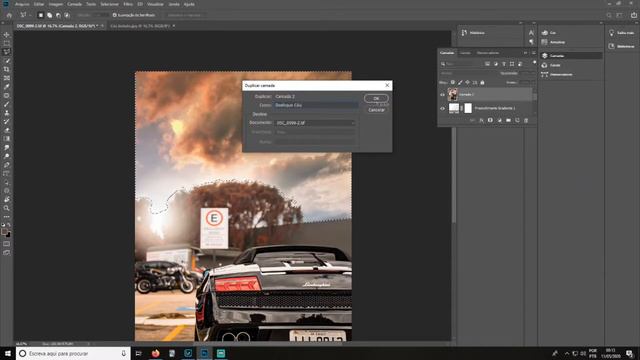The height and width of the screenshot is (360, 640).
Task: Click Cancelar in Duplicar camada dialog
Action: coord(376,110)
